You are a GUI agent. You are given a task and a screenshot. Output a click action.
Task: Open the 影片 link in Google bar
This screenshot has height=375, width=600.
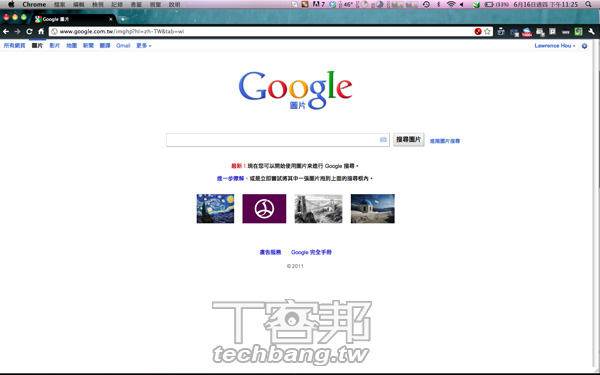[55, 46]
